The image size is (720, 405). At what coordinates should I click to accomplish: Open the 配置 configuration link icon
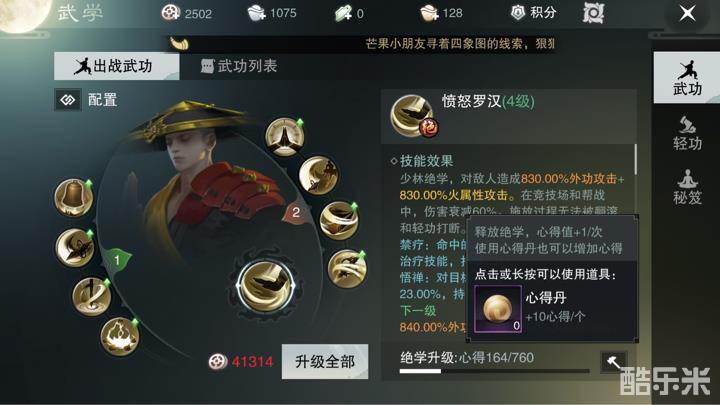click(x=68, y=100)
